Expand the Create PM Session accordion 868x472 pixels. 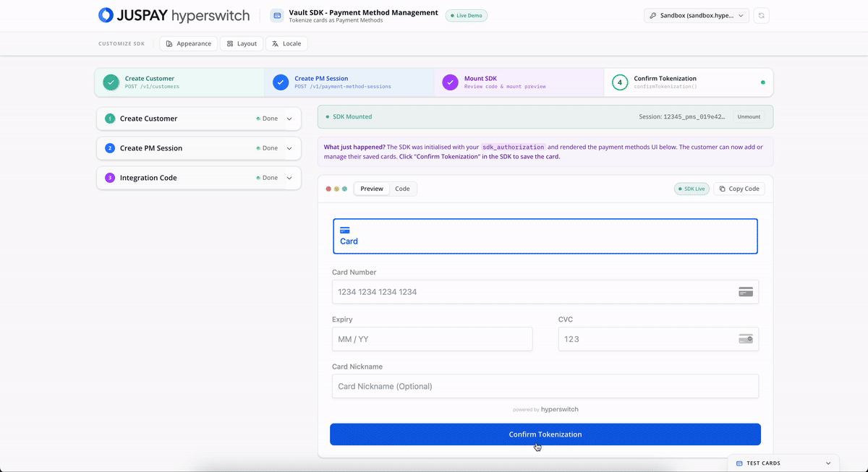click(199, 148)
